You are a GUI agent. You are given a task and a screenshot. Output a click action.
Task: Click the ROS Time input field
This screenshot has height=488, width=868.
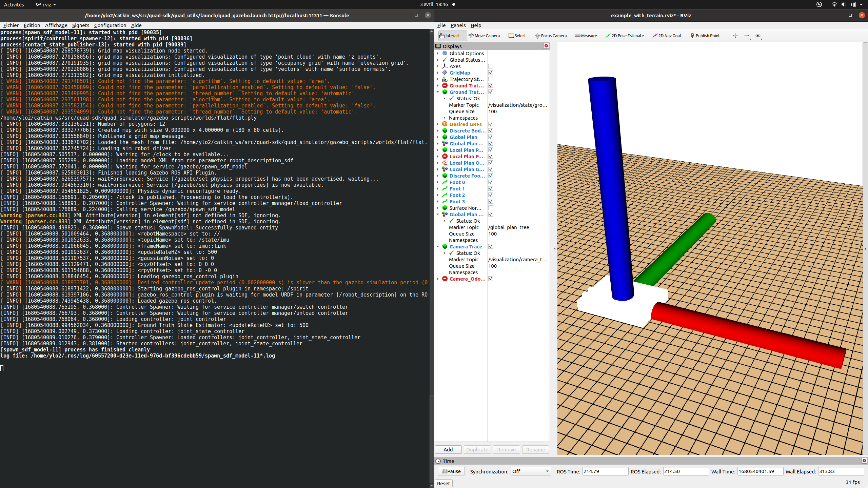click(x=605, y=471)
